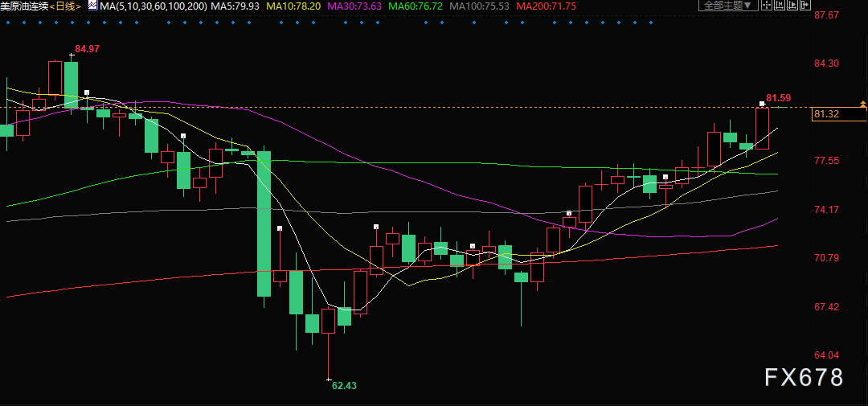The height and width of the screenshot is (406, 868).
Task: Click the info marker above the 81.59 candle
Action: (x=762, y=104)
